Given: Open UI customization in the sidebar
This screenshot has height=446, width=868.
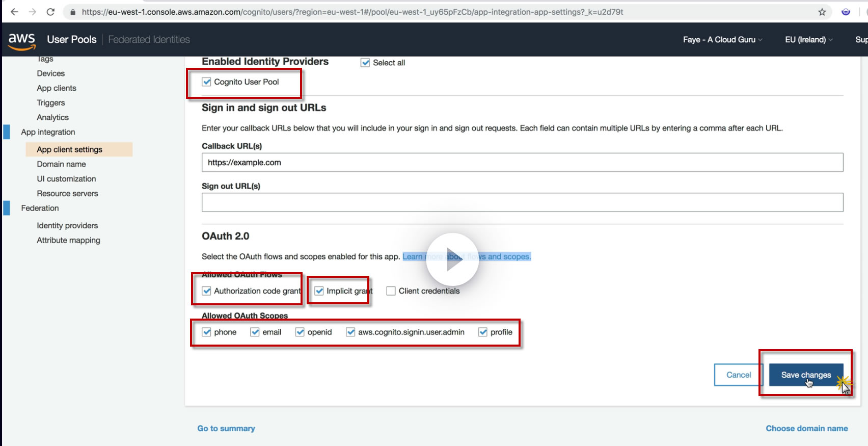Looking at the screenshot, I should pos(66,179).
